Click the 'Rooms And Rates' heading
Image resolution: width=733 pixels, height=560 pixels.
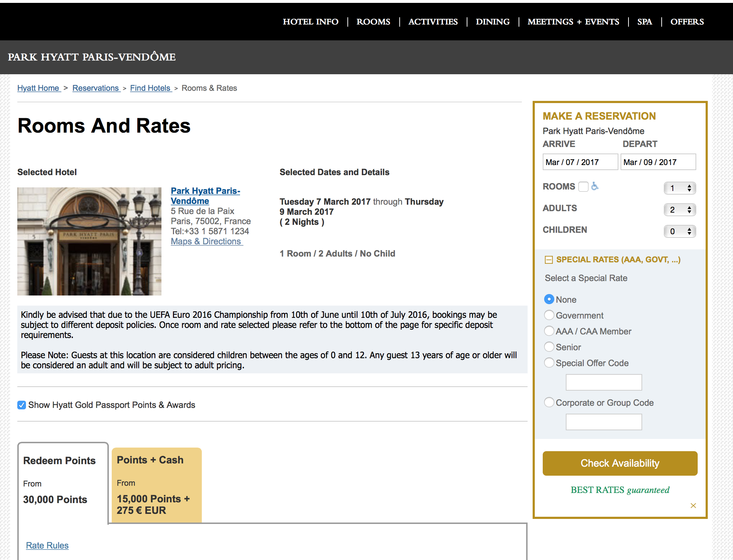104,126
